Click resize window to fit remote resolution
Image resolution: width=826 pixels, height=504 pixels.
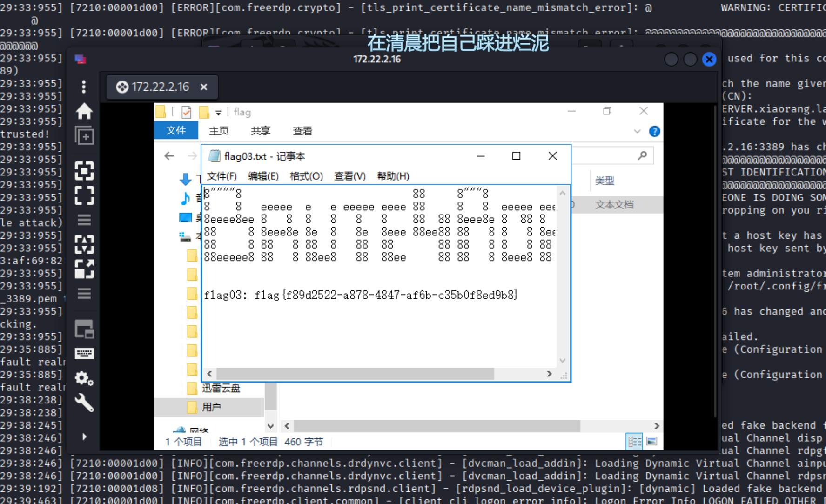pyautogui.click(x=84, y=171)
